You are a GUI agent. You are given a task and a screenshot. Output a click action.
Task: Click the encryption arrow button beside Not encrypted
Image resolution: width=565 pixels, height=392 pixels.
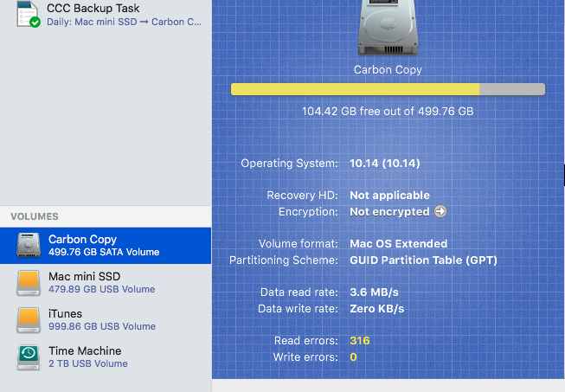click(440, 211)
